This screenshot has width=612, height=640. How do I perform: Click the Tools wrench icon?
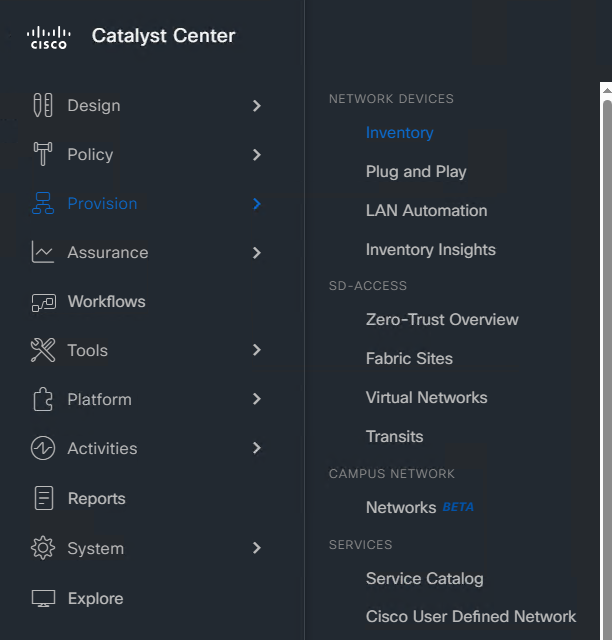[43, 350]
